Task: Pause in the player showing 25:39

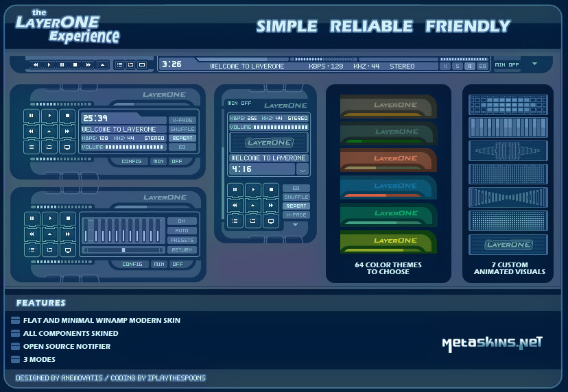Action: pyautogui.click(x=31, y=116)
